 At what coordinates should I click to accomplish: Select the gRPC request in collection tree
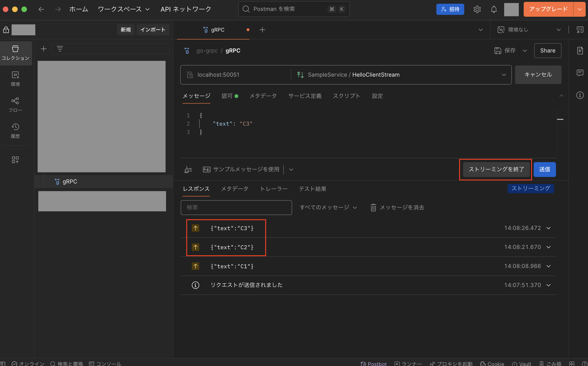tap(104, 182)
